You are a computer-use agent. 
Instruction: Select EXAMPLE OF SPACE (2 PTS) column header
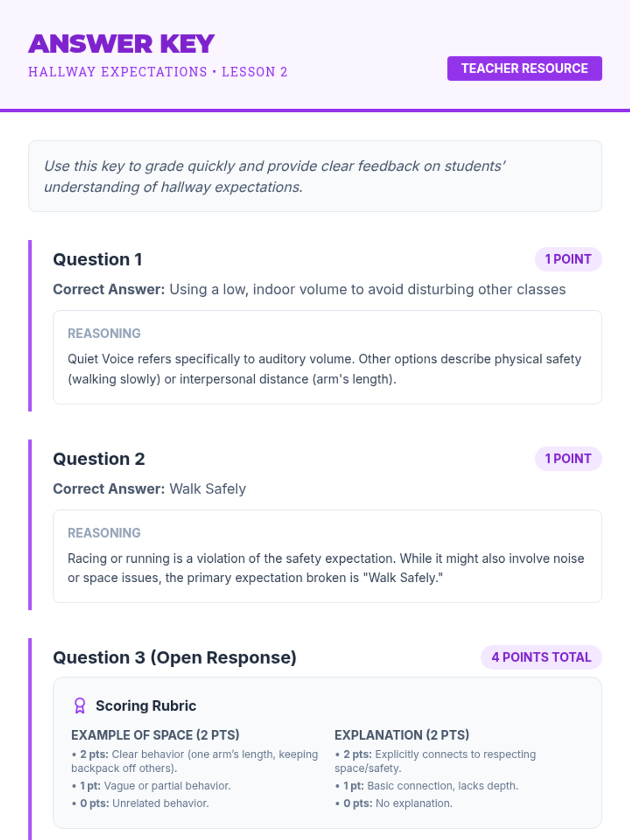[x=155, y=735]
